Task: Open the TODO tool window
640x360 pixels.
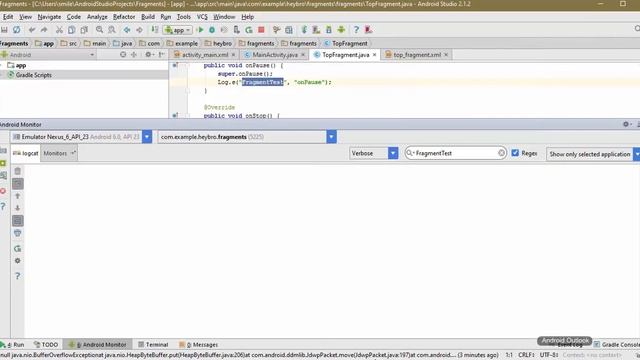Action: 46,344
